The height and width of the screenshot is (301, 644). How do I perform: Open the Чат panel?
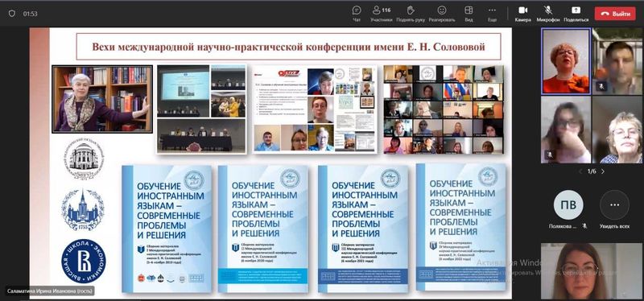pos(357,13)
